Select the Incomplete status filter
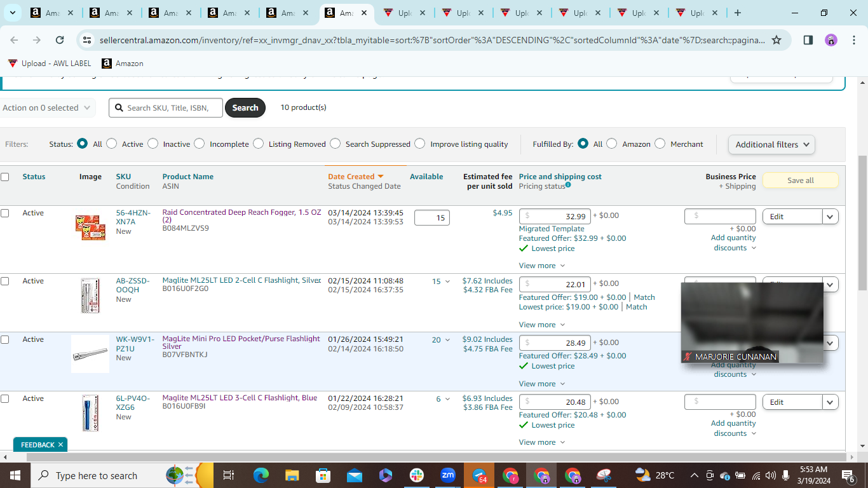868x488 pixels. coord(200,144)
